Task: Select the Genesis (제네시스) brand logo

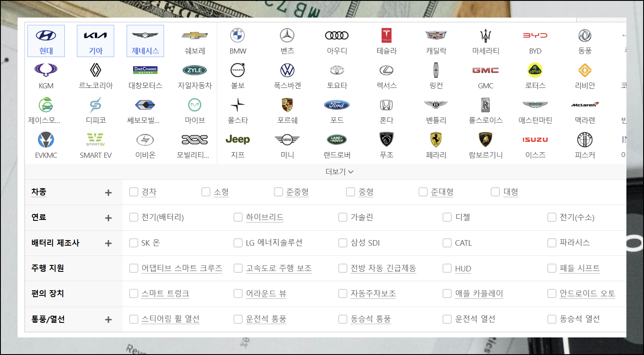Action: click(145, 36)
